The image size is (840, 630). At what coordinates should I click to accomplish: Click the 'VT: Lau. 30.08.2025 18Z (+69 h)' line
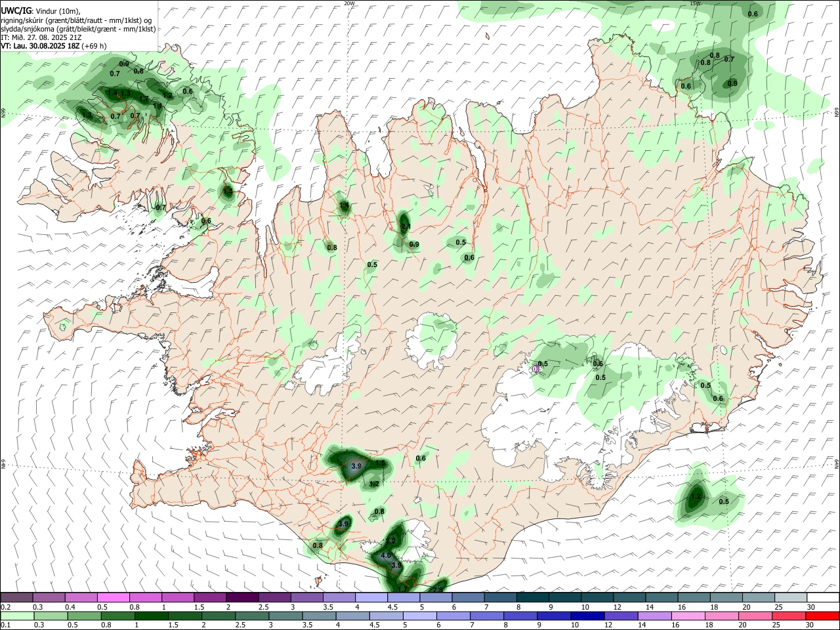click(53, 46)
